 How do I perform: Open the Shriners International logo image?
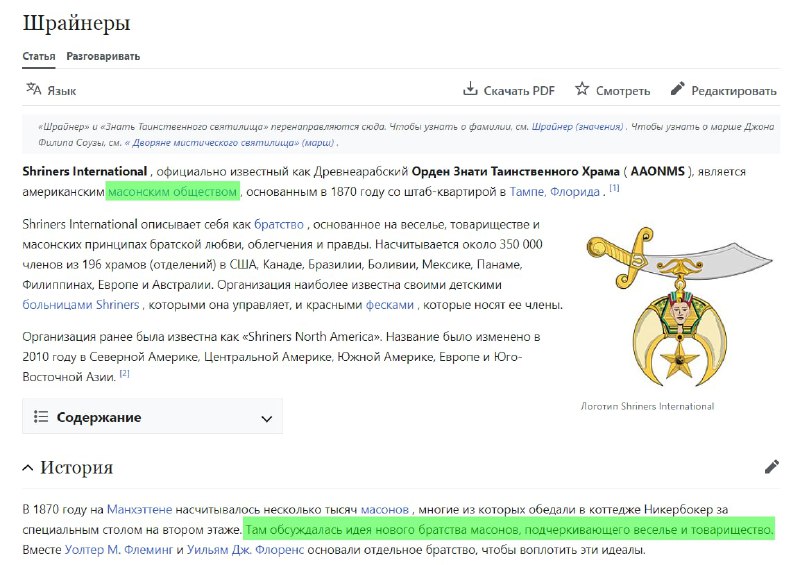pos(679,307)
